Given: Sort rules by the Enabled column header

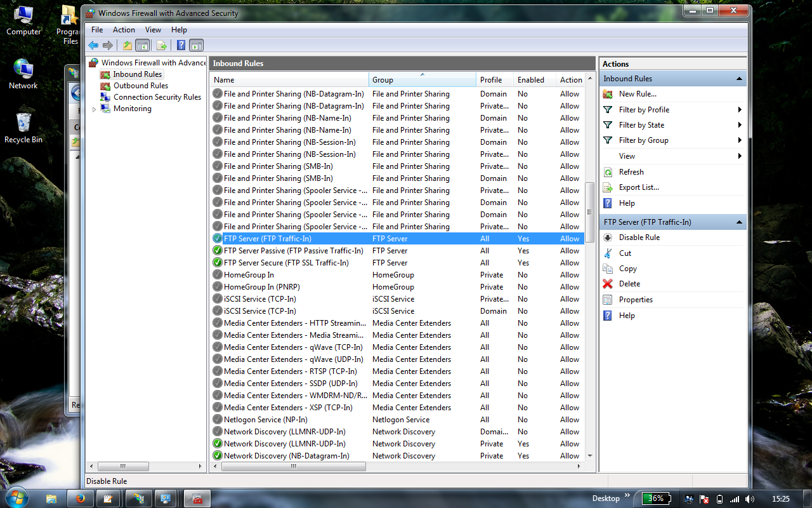Looking at the screenshot, I should pos(535,80).
